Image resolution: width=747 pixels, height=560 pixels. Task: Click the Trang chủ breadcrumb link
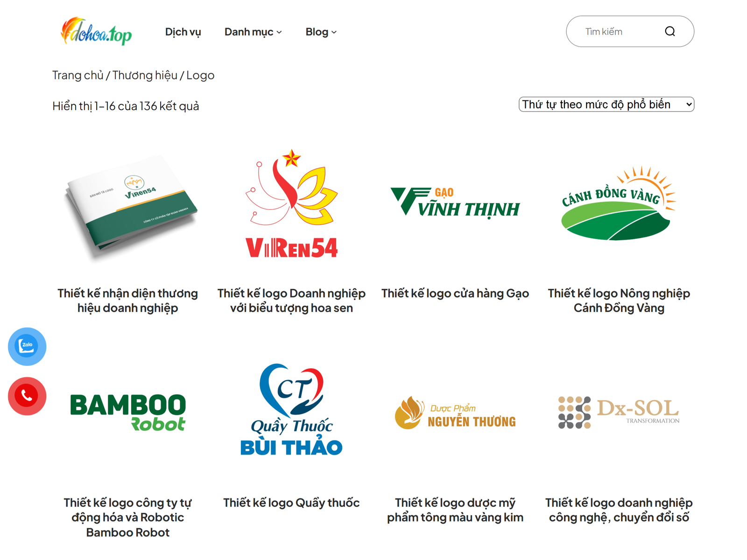78,75
